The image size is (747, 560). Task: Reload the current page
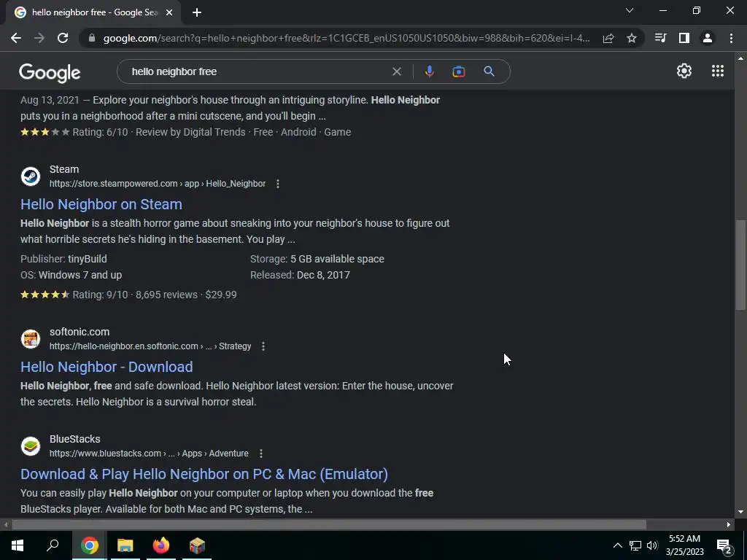(x=63, y=38)
